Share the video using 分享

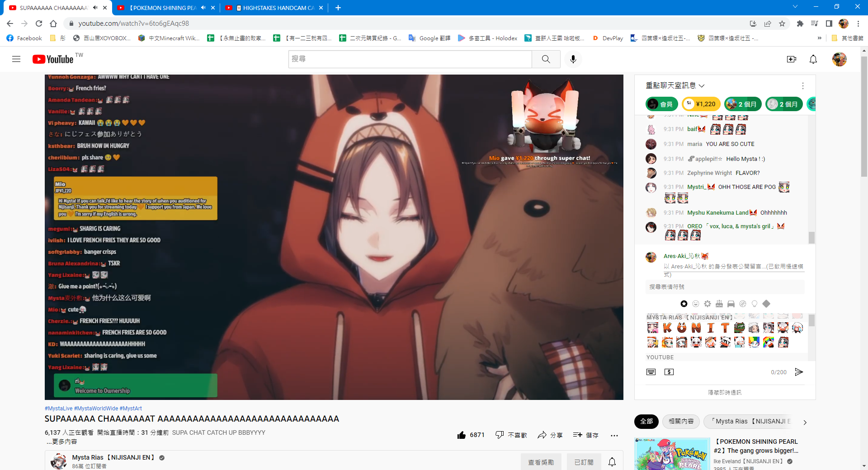click(x=550, y=435)
